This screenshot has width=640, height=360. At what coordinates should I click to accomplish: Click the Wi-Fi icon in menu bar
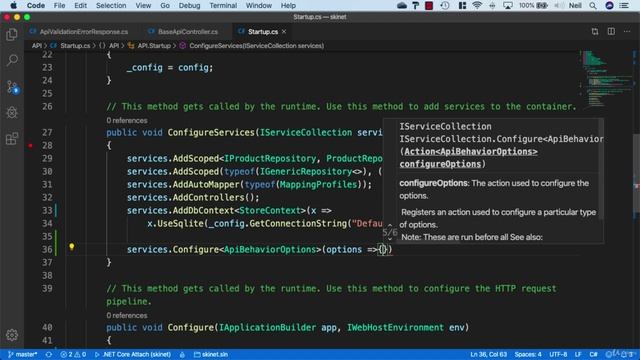pyautogui.click(x=477, y=5)
